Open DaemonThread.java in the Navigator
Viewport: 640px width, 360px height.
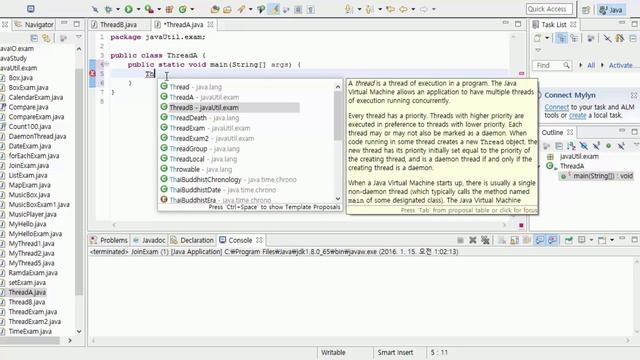pyautogui.click(x=37, y=136)
